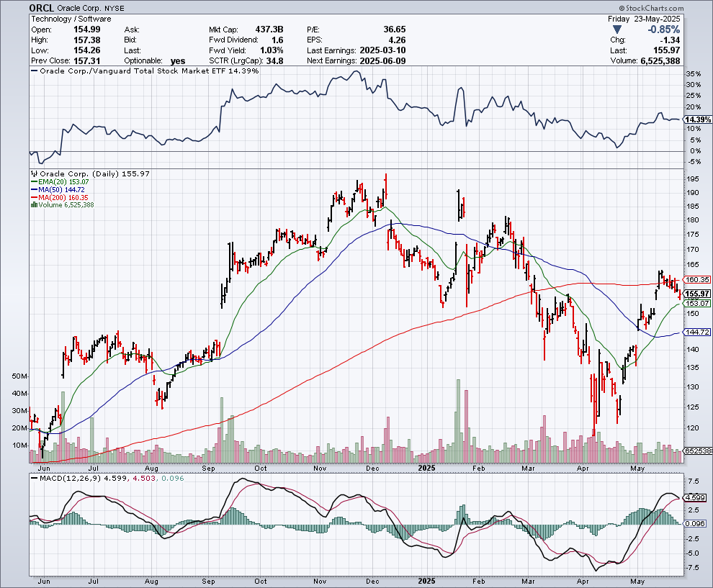Image resolution: width=713 pixels, height=588 pixels.
Task: Select the header Volume value 6,525,388
Action: pos(660,61)
